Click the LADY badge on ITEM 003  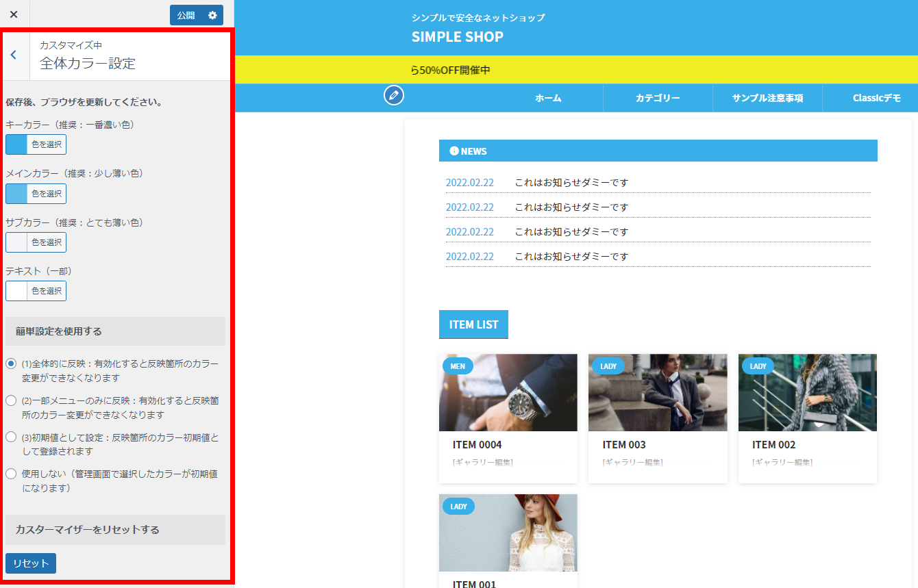[608, 366]
